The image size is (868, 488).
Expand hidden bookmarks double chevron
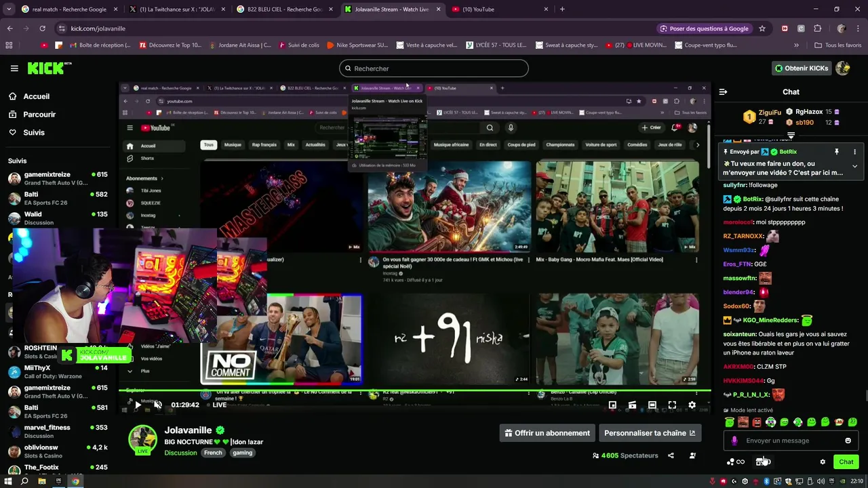click(x=796, y=45)
